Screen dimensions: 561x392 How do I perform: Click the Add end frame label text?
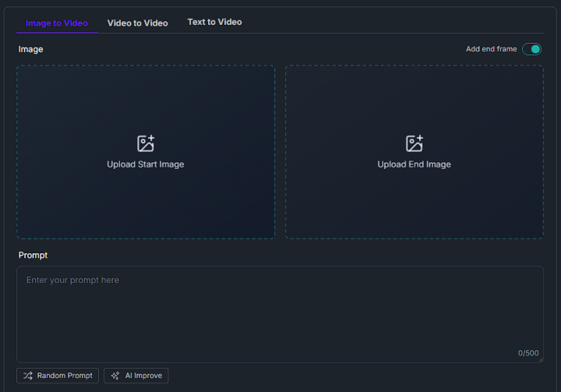tap(491, 49)
